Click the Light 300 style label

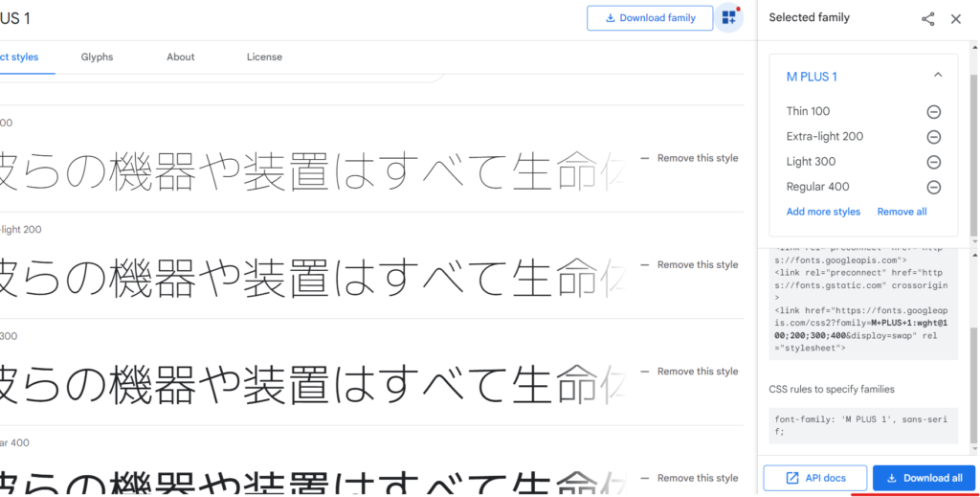811,161
